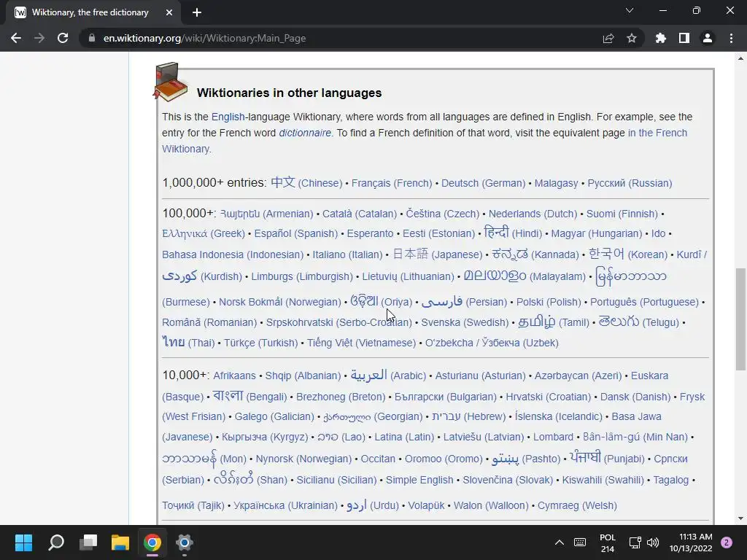Visit the French Wiktionary link
The height and width of the screenshot is (560, 747).
657,133
